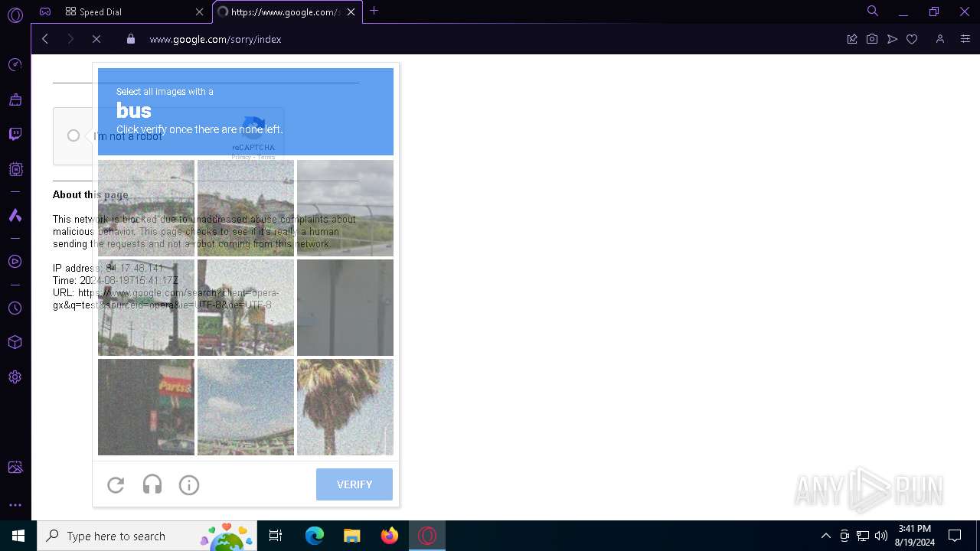Click the VERIFY button
980x551 pixels.
[354, 484]
